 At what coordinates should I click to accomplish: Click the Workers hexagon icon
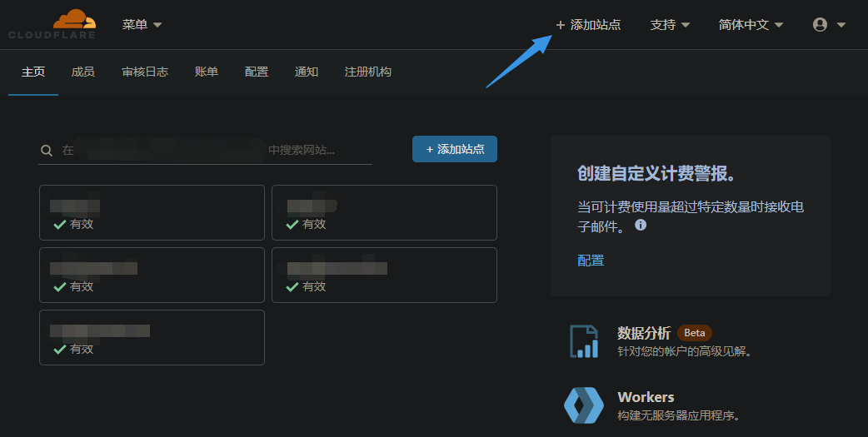point(584,405)
